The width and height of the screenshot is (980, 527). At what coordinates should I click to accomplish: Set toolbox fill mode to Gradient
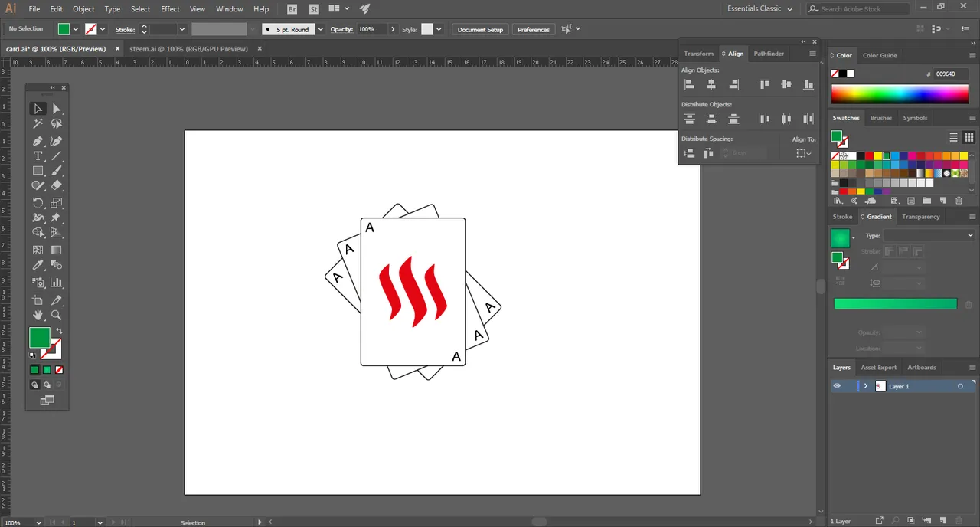47,370
